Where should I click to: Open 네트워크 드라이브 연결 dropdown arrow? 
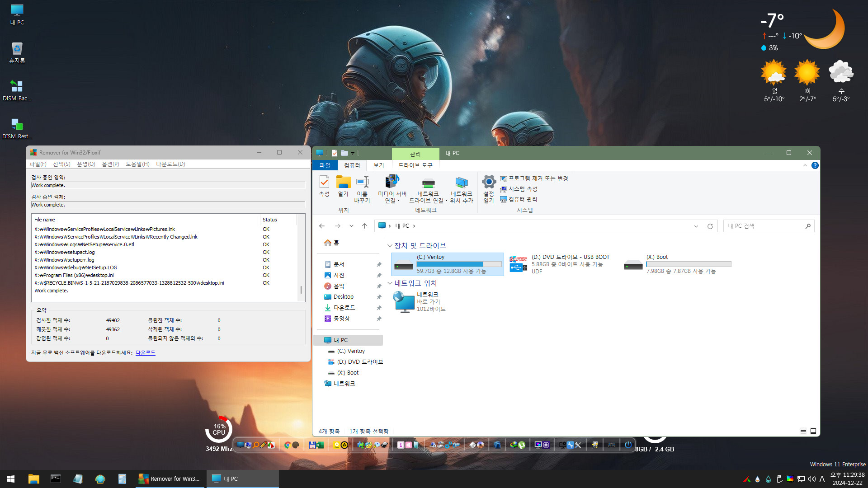[x=446, y=201]
